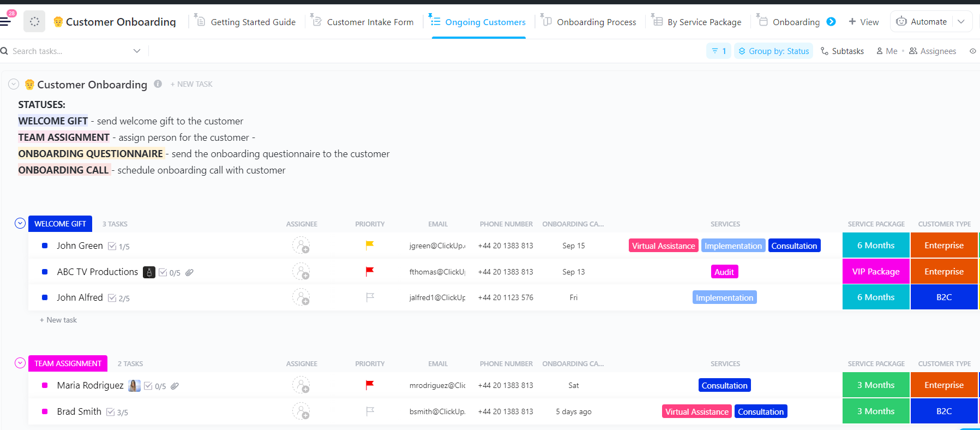980x430 pixels.
Task: Open Brad Smith's 3/5 checklist
Action: pyautogui.click(x=117, y=412)
